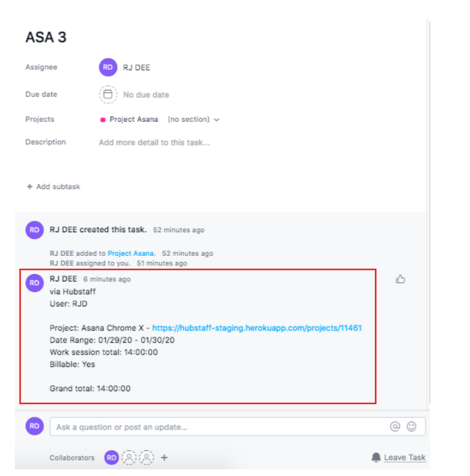Click the RD avatar in Collaborators row
Viewport: 470px width, 476px height.
(x=111, y=458)
